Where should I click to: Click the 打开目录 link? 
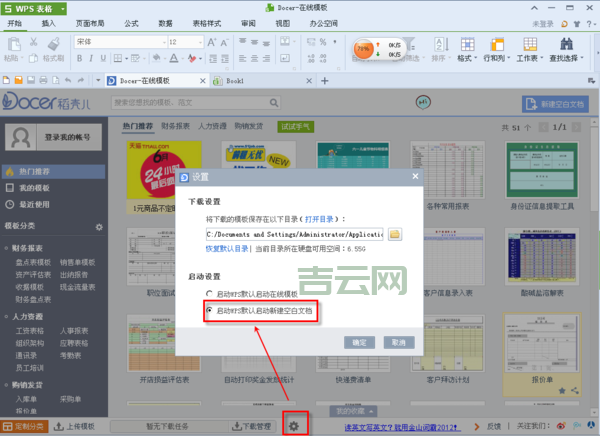point(319,219)
